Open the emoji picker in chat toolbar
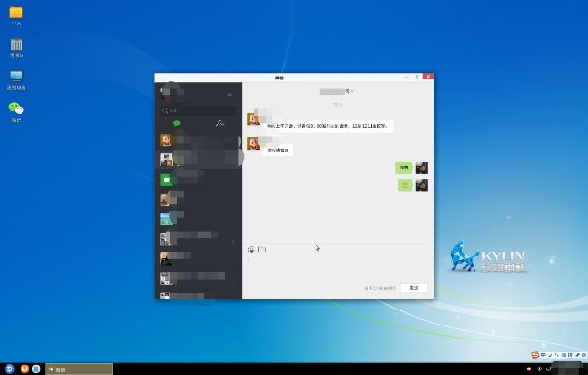Viewport: 588px width, 375px height. tap(251, 250)
